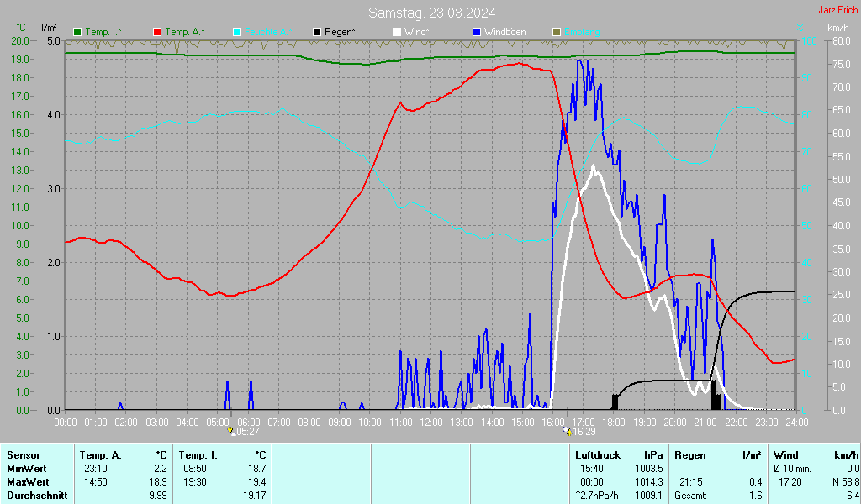Click the 18:00 time axis label
The width and height of the screenshot is (861, 504).
[614, 423]
